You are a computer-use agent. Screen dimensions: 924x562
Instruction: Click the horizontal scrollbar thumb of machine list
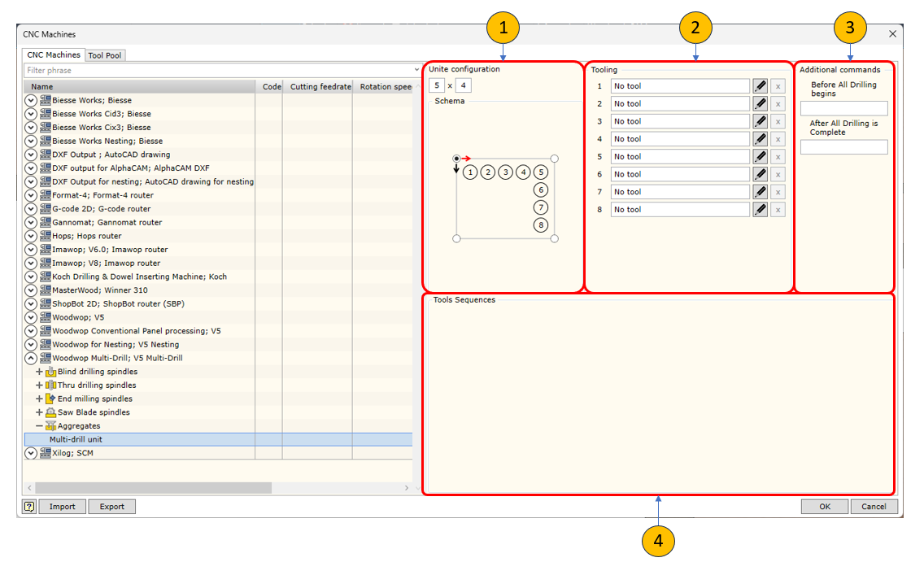click(153, 488)
